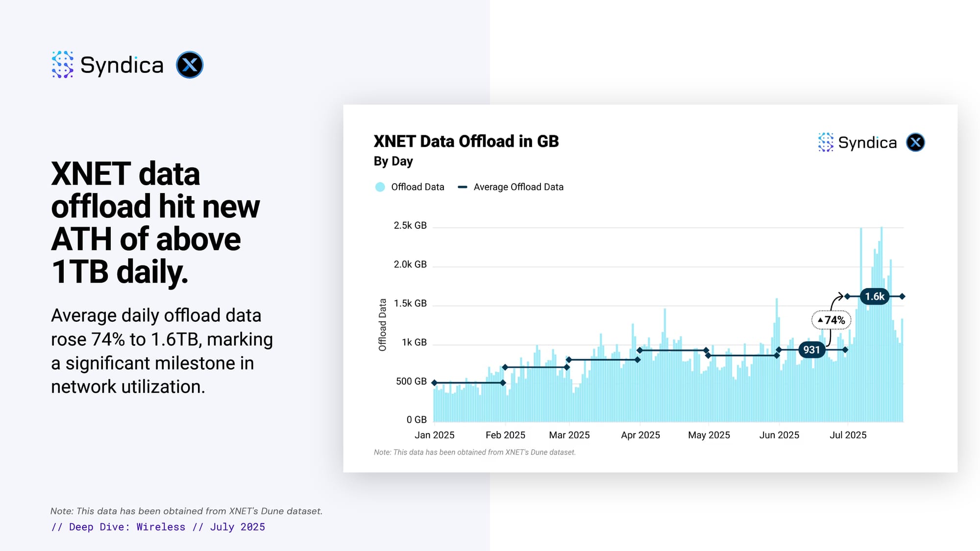Click the chart title XNET Data Offload in GB

tap(466, 142)
